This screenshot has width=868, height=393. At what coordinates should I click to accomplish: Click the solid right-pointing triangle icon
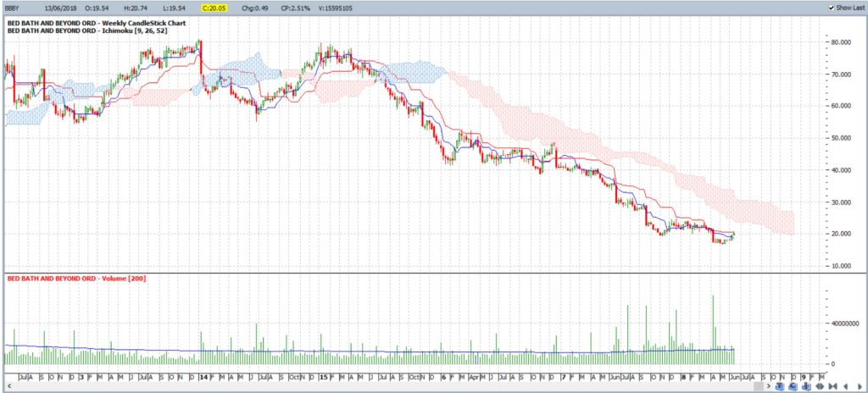(860, 386)
